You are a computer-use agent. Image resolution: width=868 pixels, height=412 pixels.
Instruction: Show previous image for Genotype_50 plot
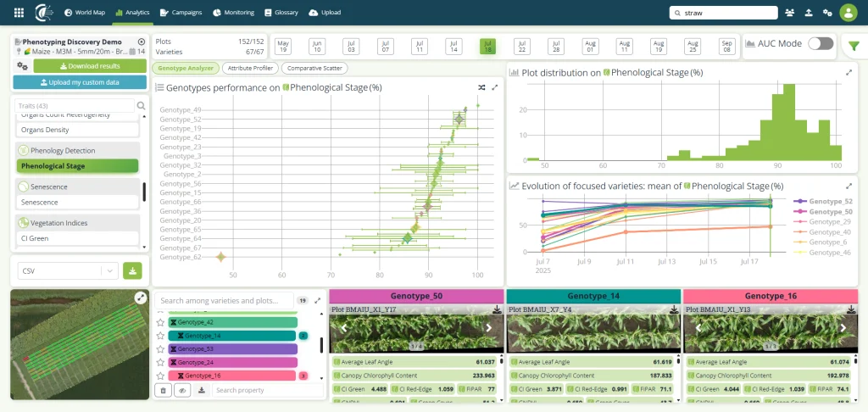(344, 328)
